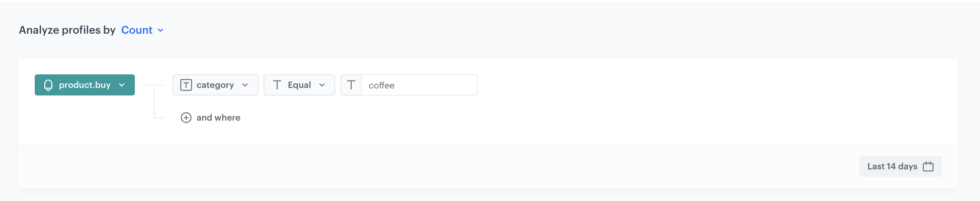This screenshot has height=201, width=980.
Task: Click the category label text
Action: coord(215,85)
